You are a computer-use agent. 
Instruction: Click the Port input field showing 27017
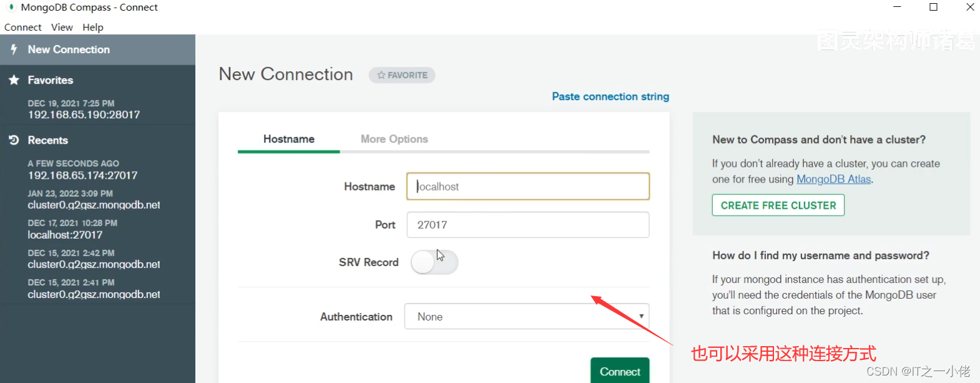click(x=528, y=225)
